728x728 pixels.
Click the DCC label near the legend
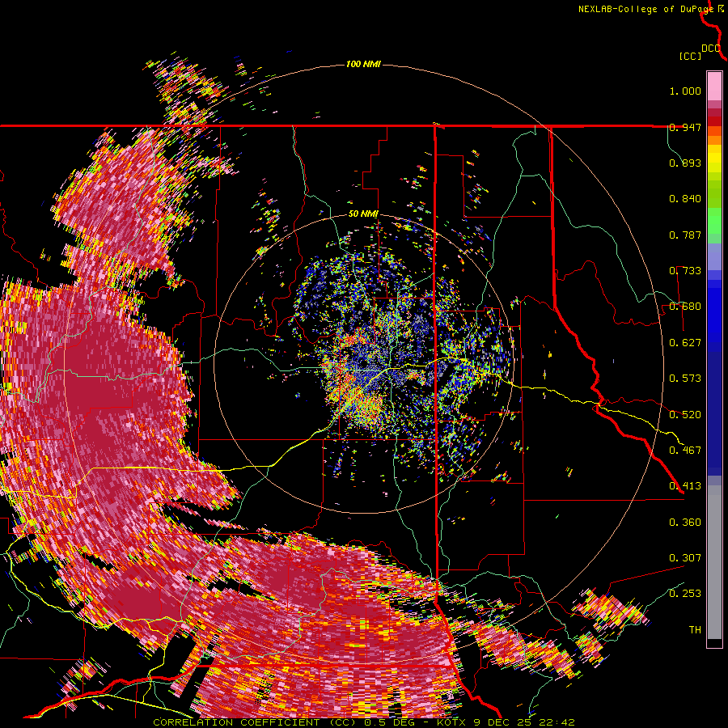click(710, 49)
